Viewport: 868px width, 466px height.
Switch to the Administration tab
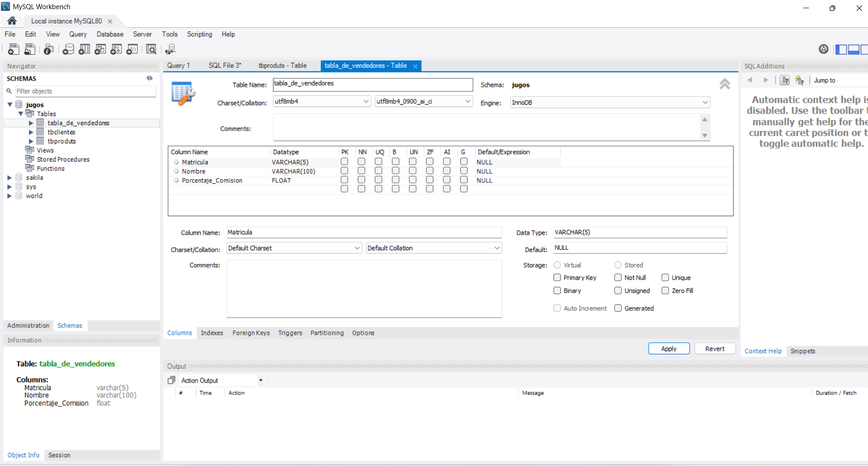(x=28, y=325)
